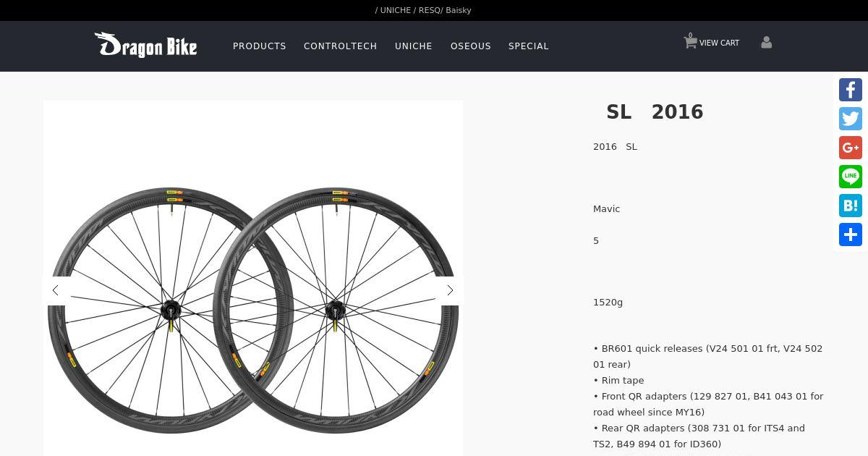This screenshot has width=868, height=456.
Task: Select UNICHE in the navigation bar
Action: [413, 46]
